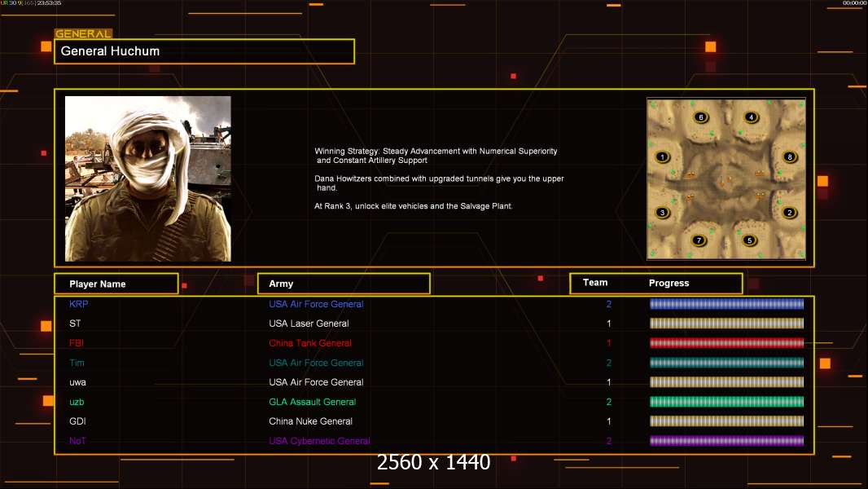Viewport: 868px width, 489px height.
Task: Click USA Laser General army text
Action: 309,324
